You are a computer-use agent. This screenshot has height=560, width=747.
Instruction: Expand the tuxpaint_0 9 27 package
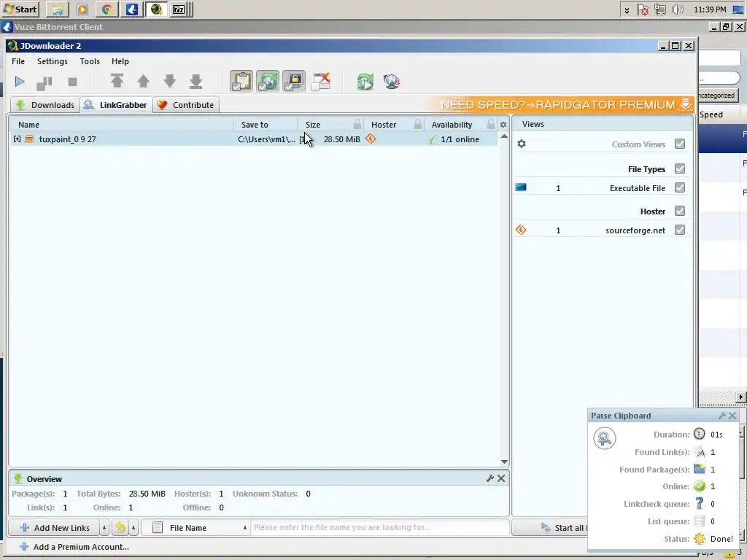pyautogui.click(x=18, y=139)
